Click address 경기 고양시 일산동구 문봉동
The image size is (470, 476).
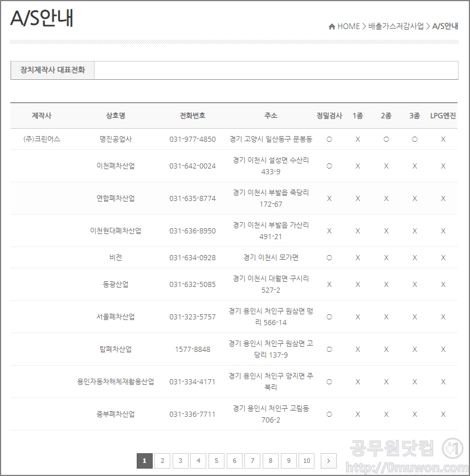pyautogui.click(x=271, y=139)
